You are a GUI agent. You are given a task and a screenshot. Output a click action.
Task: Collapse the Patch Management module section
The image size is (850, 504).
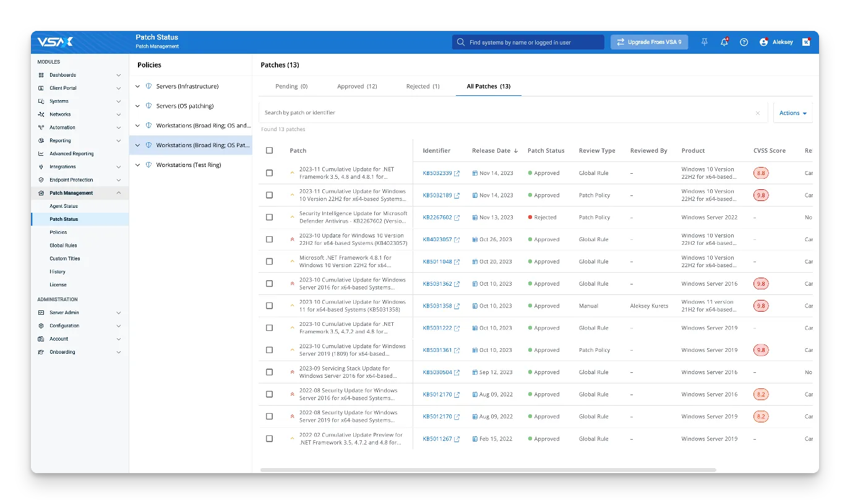(x=119, y=193)
